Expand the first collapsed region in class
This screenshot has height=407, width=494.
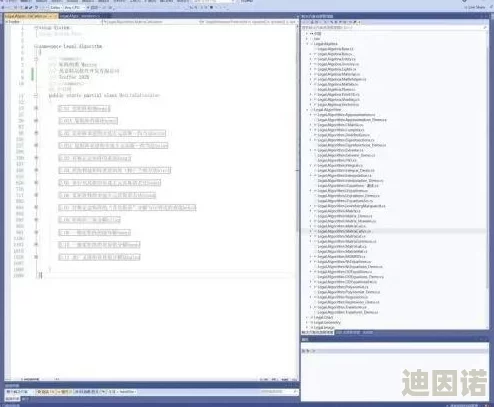[36, 108]
